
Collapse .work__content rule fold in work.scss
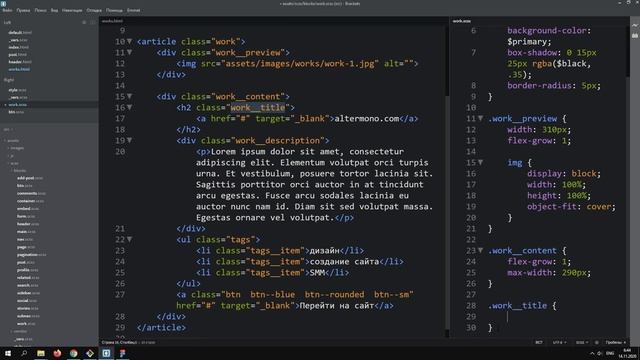(x=480, y=251)
